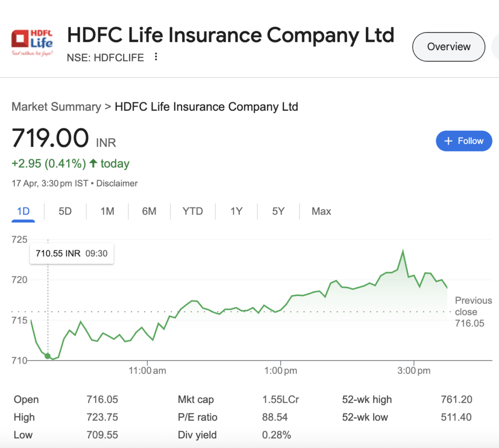This screenshot has height=448, width=499.
Task: Click the green data point on the chart
Action: click(47, 356)
